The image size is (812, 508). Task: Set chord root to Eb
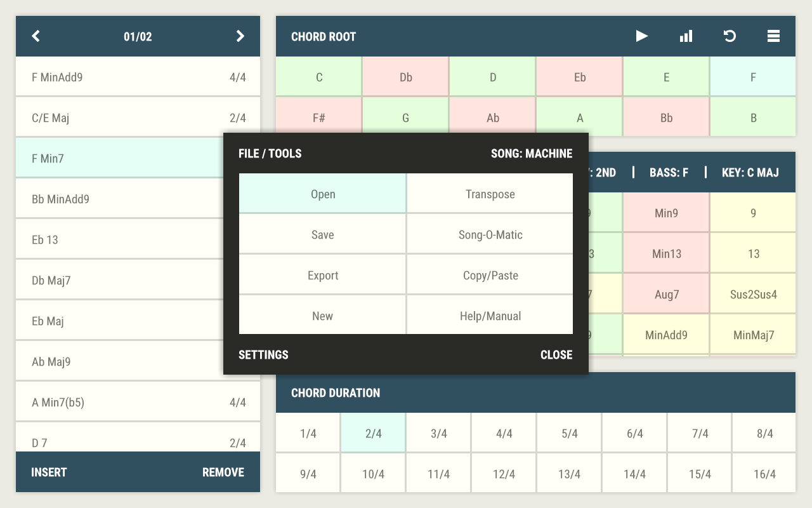(x=579, y=77)
